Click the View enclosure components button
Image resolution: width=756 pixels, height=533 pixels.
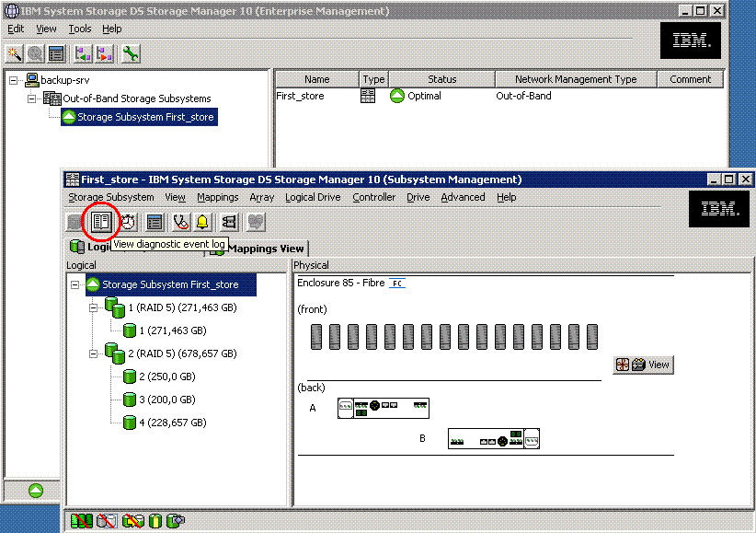coord(643,365)
